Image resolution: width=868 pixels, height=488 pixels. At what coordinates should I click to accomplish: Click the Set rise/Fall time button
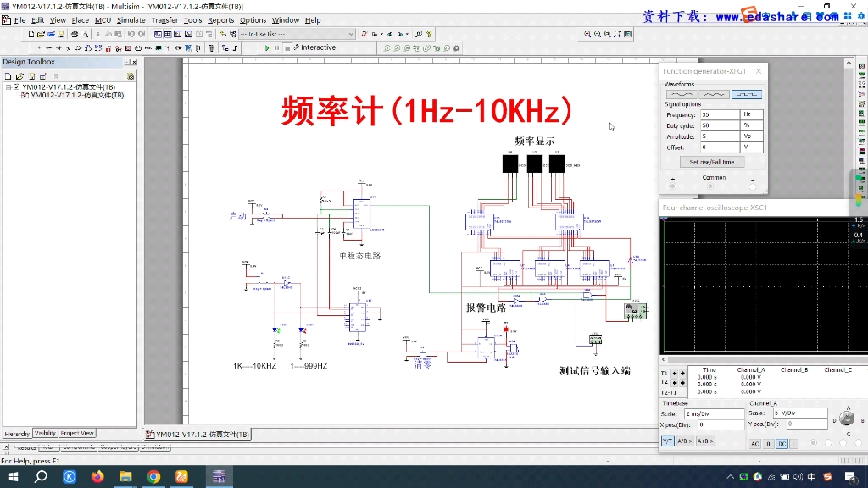(712, 162)
